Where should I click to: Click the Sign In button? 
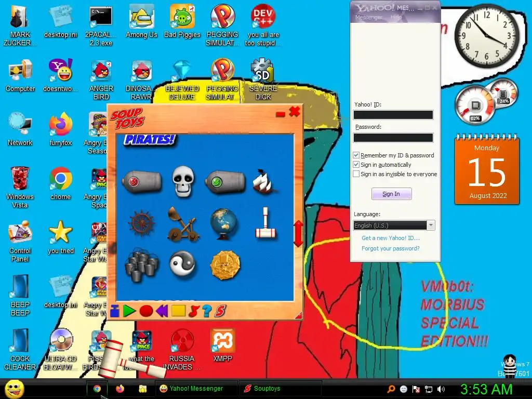391,194
